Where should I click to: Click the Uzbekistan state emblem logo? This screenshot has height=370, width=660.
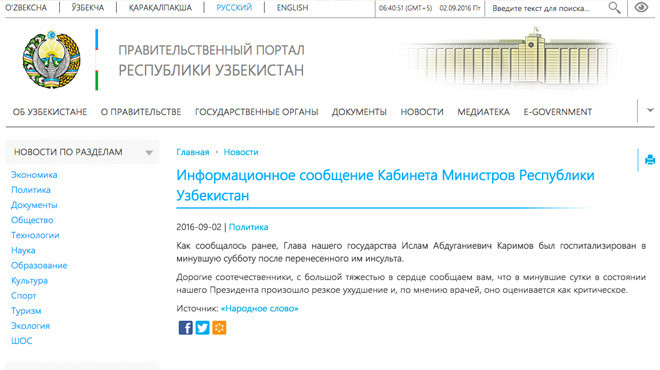point(51,59)
